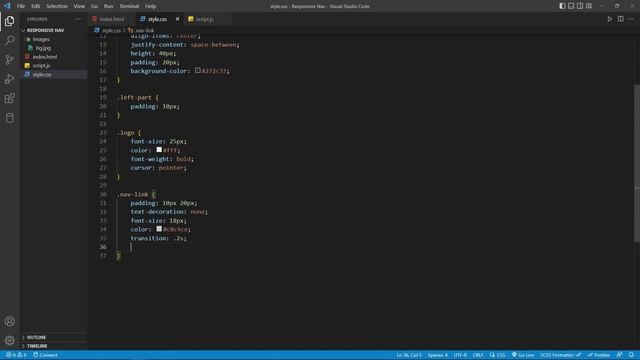Click Prettier status bar button
Image resolution: width=640 pixels, height=360 pixels.
pyautogui.click(x=599, y=355)
